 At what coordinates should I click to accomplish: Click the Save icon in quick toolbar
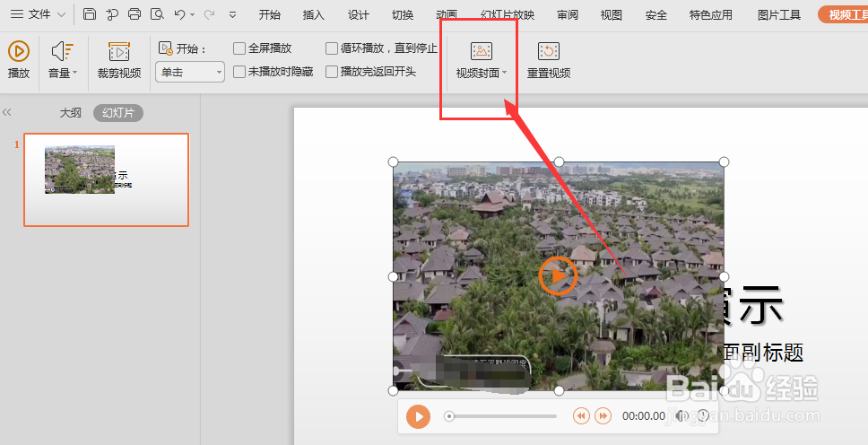click(90, 14)
